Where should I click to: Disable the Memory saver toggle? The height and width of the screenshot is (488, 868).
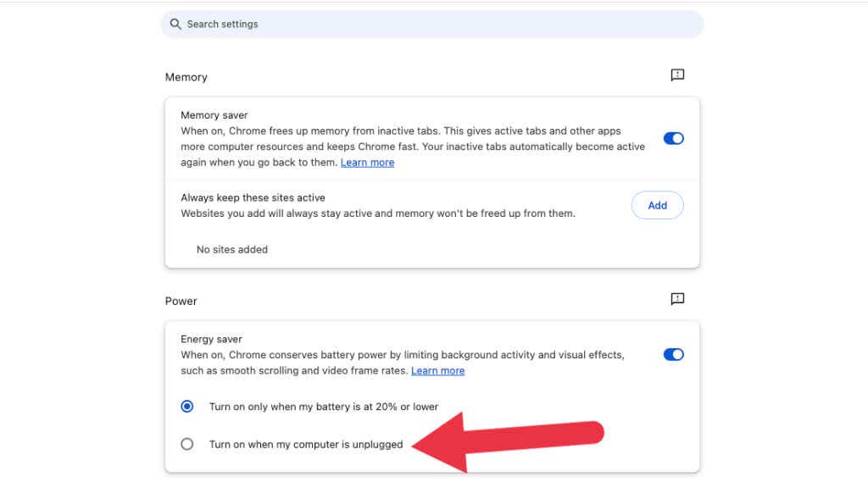pos(673,139)
